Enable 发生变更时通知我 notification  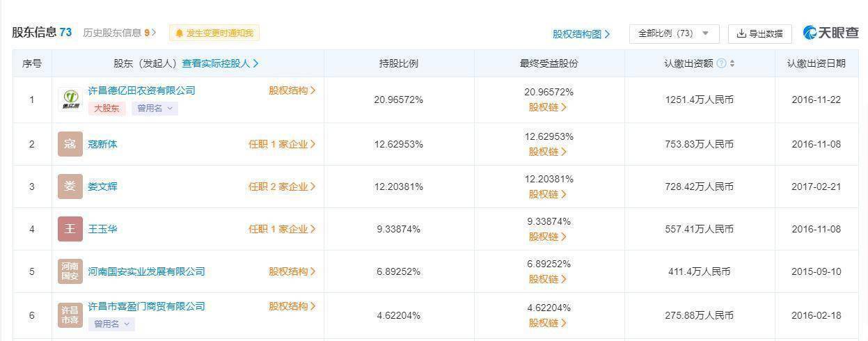(x=214, y=33)
